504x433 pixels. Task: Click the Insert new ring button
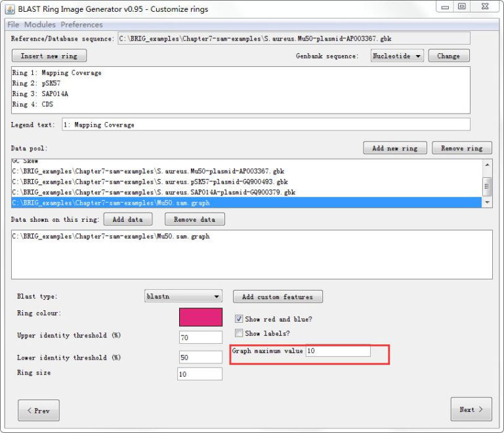coord(49,56)
